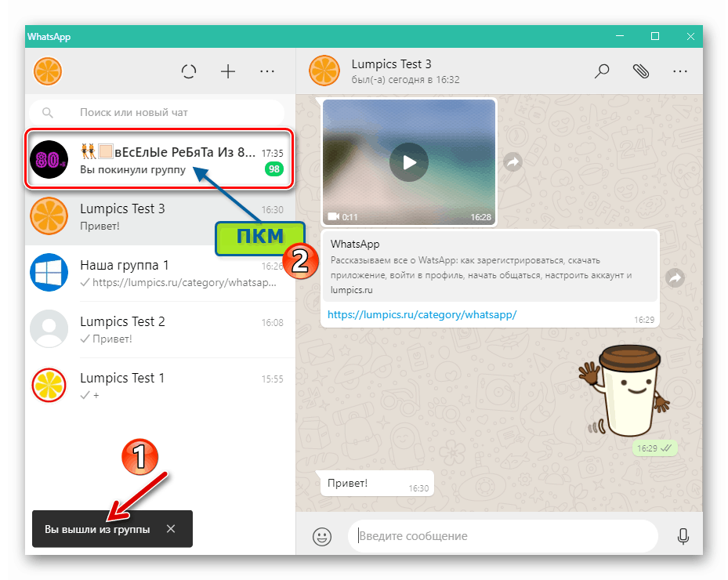Viewport: 728px width, 580px height.
Task: Click the search or new chat field
Action: [157, 111]
